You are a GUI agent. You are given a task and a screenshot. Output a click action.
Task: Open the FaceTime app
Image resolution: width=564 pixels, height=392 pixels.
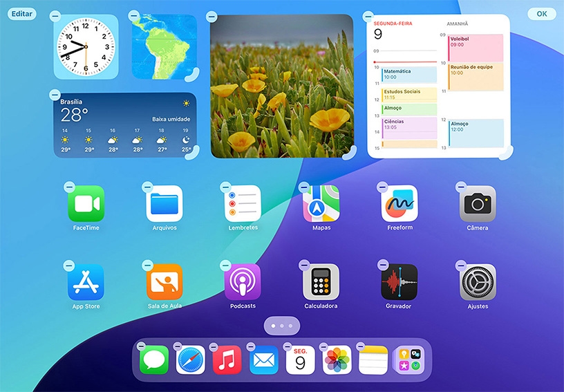[x=86, y=203]
